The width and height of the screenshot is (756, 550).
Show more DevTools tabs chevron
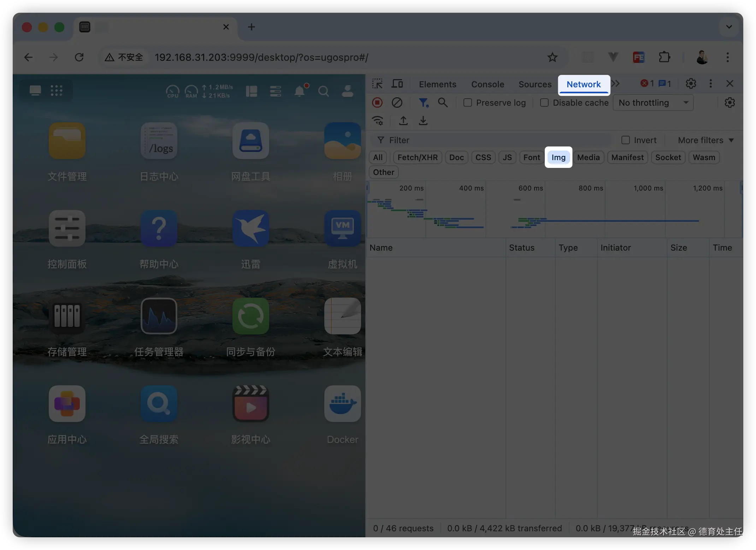point(615,84)
